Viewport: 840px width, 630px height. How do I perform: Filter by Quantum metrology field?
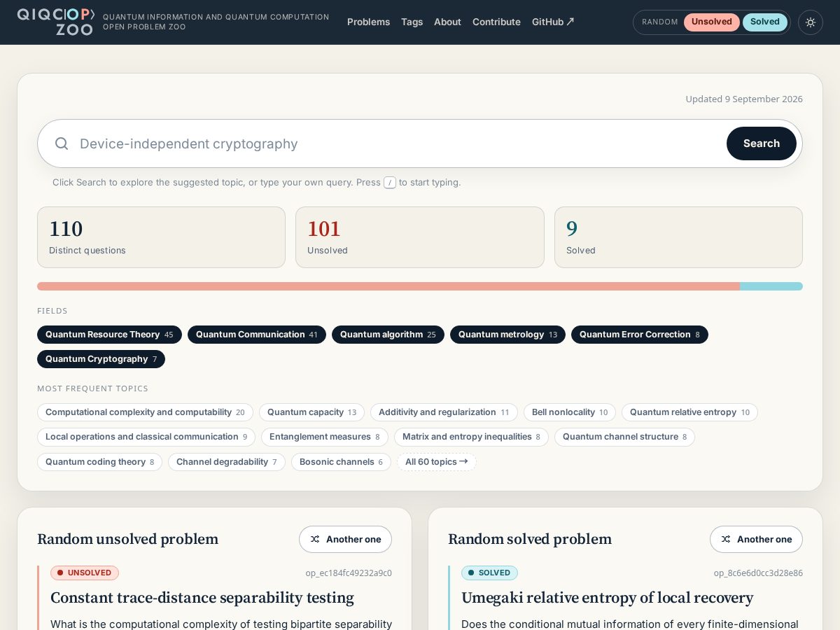507,335
